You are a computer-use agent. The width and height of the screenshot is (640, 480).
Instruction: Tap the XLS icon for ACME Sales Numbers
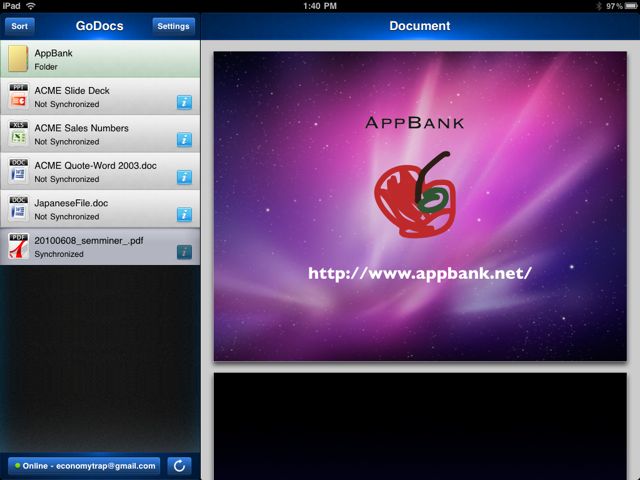(18, 133)
